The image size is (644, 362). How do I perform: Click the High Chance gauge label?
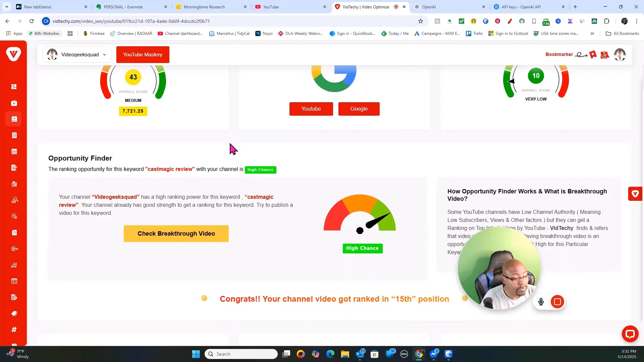coord(363,248)
